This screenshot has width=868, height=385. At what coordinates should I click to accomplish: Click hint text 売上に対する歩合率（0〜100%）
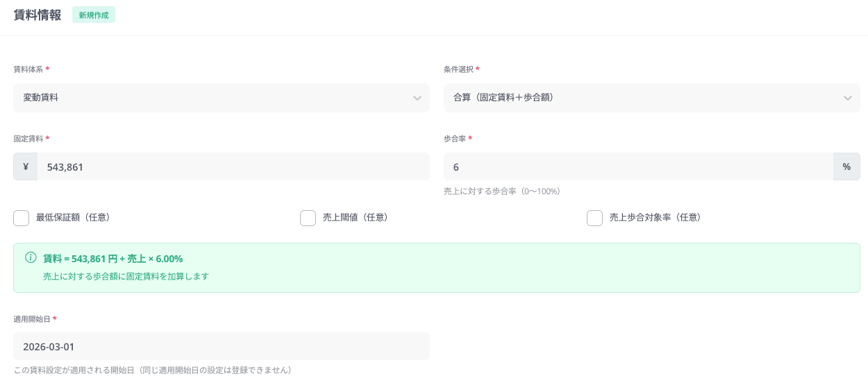click(502, 191)
